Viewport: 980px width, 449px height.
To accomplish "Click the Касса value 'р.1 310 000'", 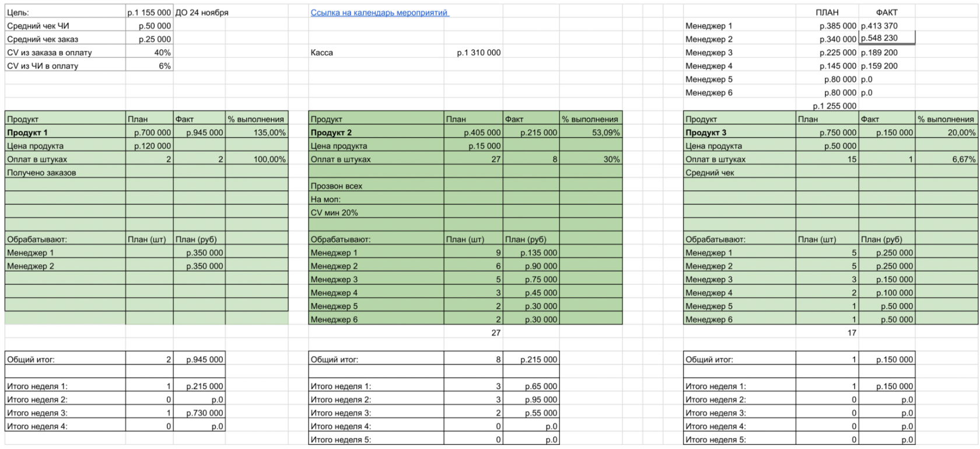I will (x=474, y=53).
